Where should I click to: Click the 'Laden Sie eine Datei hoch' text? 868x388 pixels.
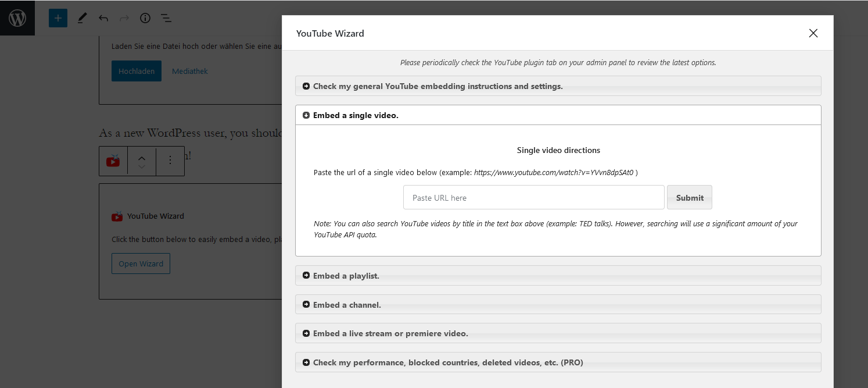coord(197,45)
